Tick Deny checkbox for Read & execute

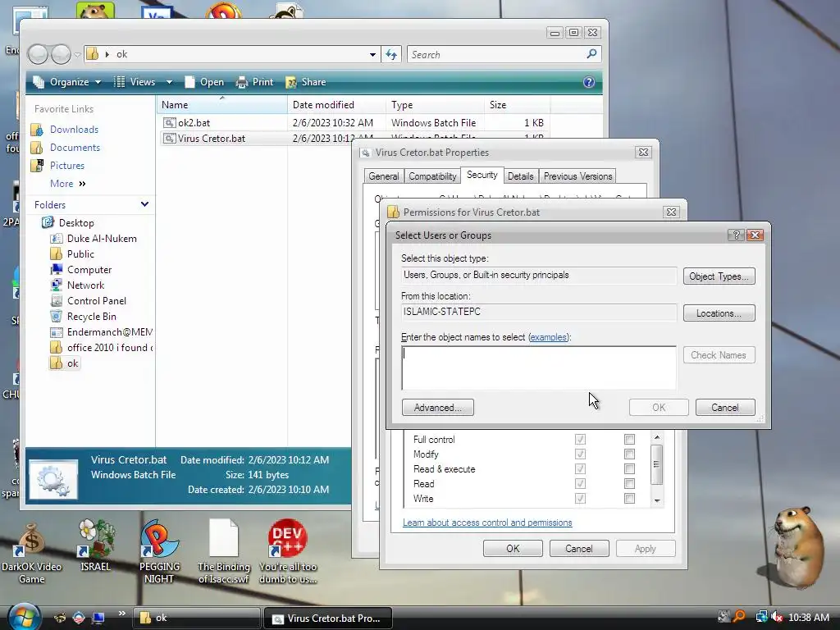[x=629, y=468]
